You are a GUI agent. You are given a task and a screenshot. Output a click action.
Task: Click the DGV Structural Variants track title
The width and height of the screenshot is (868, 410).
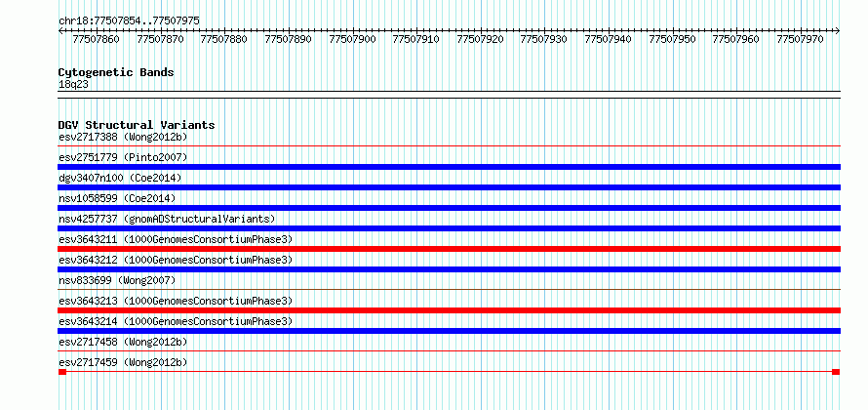[137, 125]
